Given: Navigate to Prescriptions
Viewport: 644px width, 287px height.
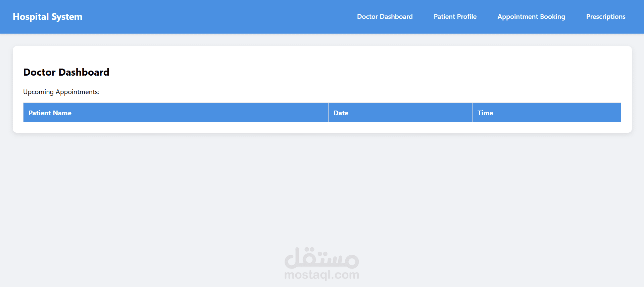Looking at the screenshot, I should click(x=606, y=17).
